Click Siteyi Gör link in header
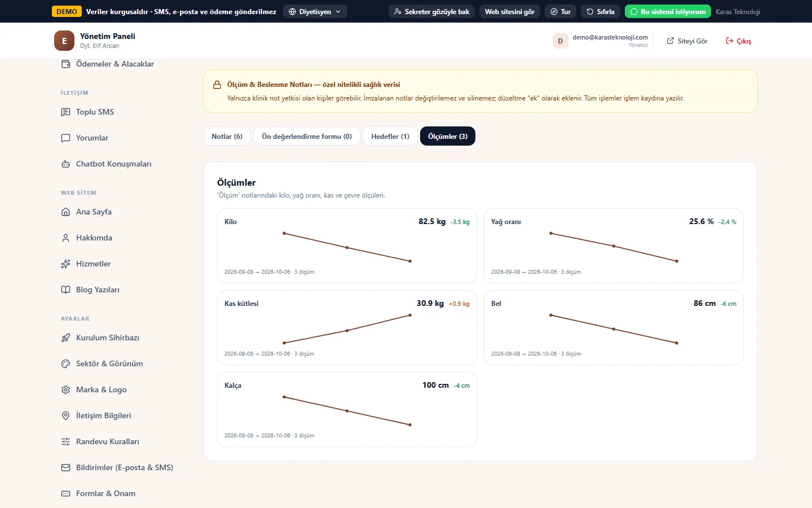This screenshot has height=508, width=812. (687, 41)
